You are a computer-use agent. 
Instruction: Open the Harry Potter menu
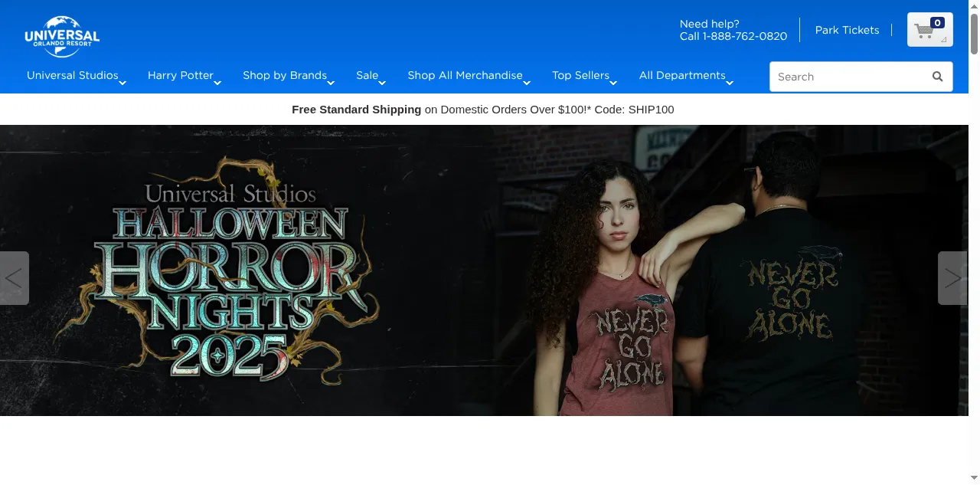[x=181, y=75]
